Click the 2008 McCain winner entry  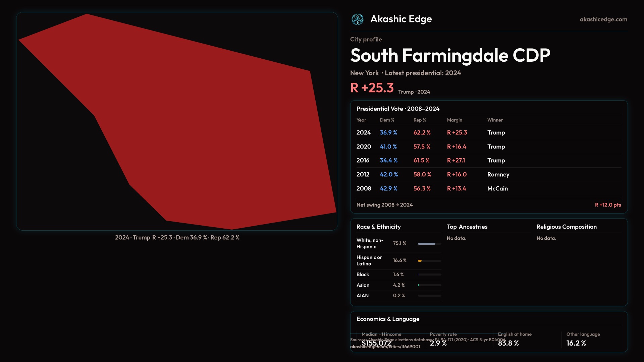pos(497,189)
